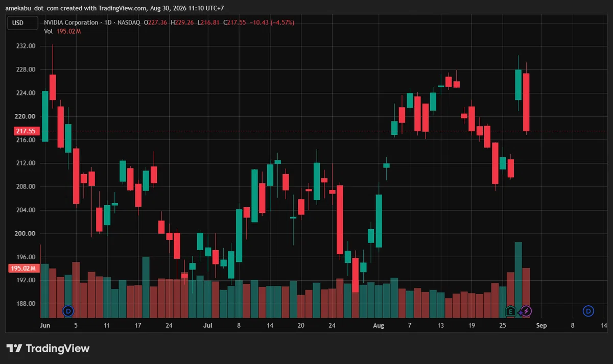Click the dividend D marker near Jun 4

pos(68,310)
